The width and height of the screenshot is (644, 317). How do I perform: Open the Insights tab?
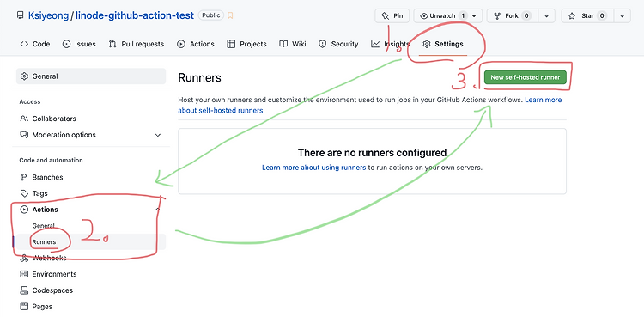390,44
